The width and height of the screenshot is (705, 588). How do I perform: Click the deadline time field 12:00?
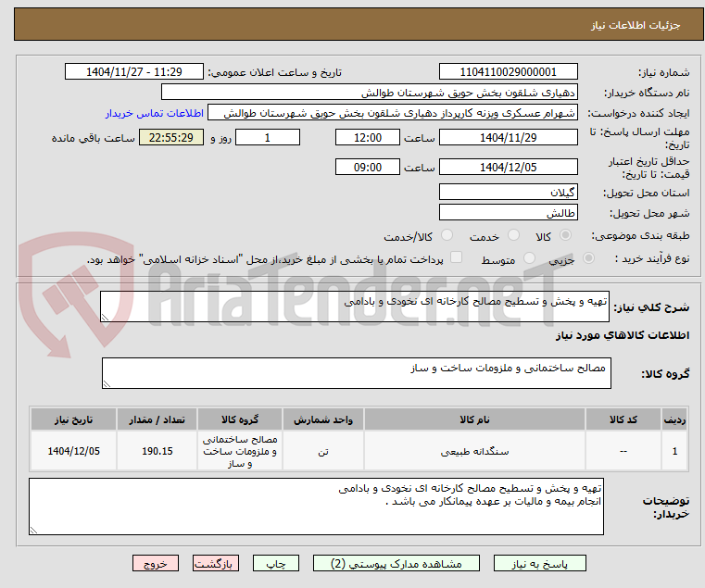coord(368,138)
